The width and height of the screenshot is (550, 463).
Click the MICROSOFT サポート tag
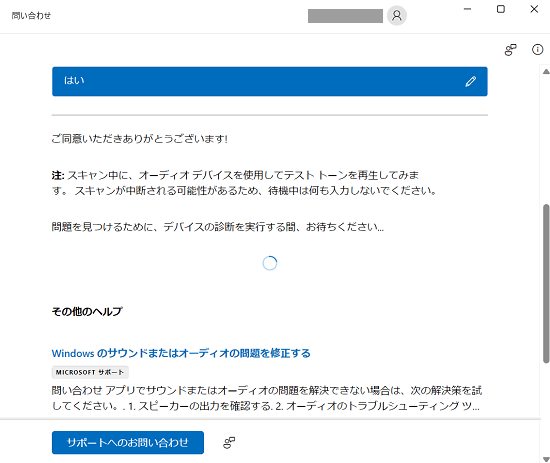(90, 373)
